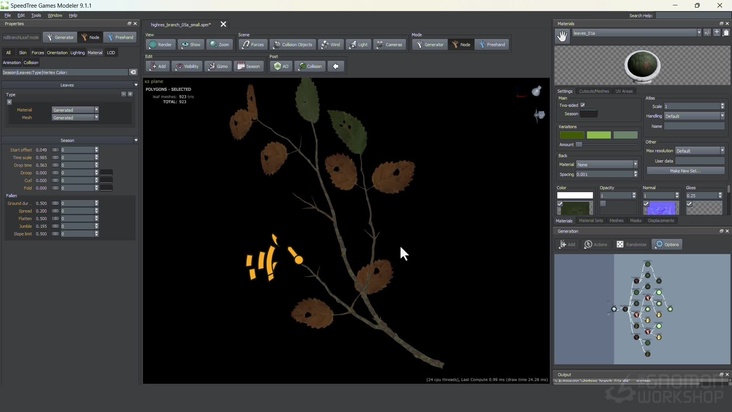732x412 pixels.
Task: Open the Tools menu
Action: 36,15
